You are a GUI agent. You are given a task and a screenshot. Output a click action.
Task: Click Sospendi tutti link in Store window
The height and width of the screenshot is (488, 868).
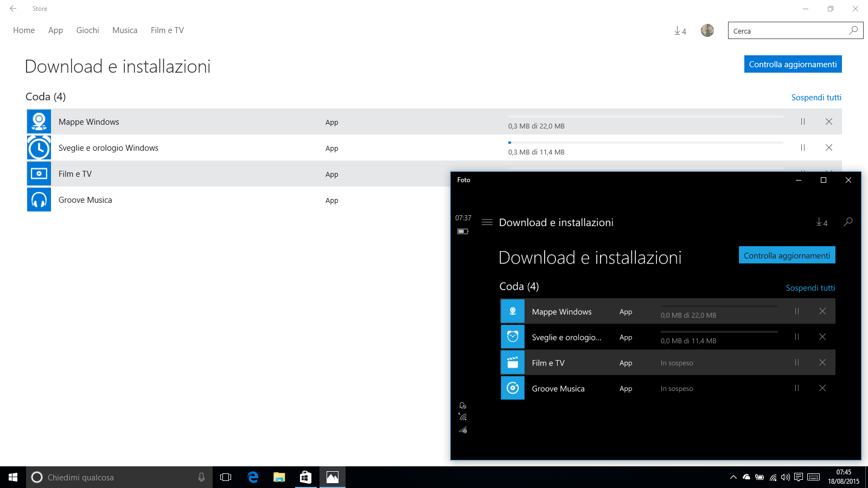[x=816, y=98]
